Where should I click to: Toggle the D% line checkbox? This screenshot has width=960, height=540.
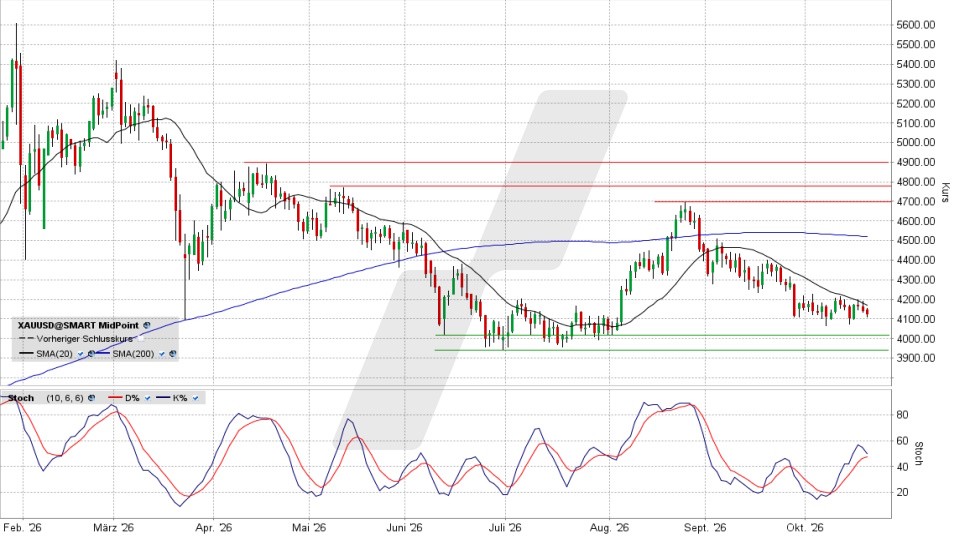pos(148,398)
